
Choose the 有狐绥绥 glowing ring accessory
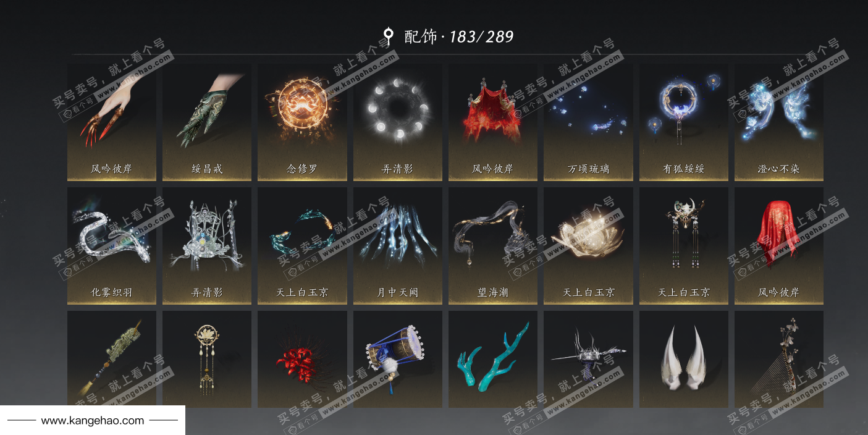coord(684,122)
